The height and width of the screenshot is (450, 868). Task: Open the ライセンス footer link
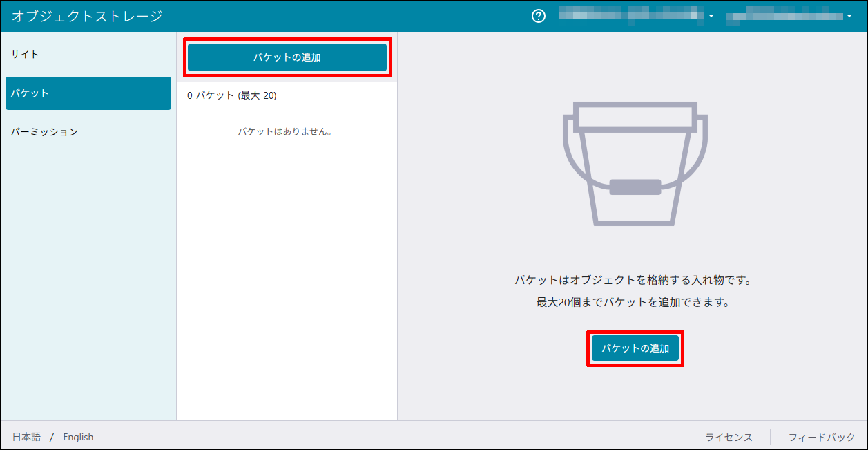729,437
